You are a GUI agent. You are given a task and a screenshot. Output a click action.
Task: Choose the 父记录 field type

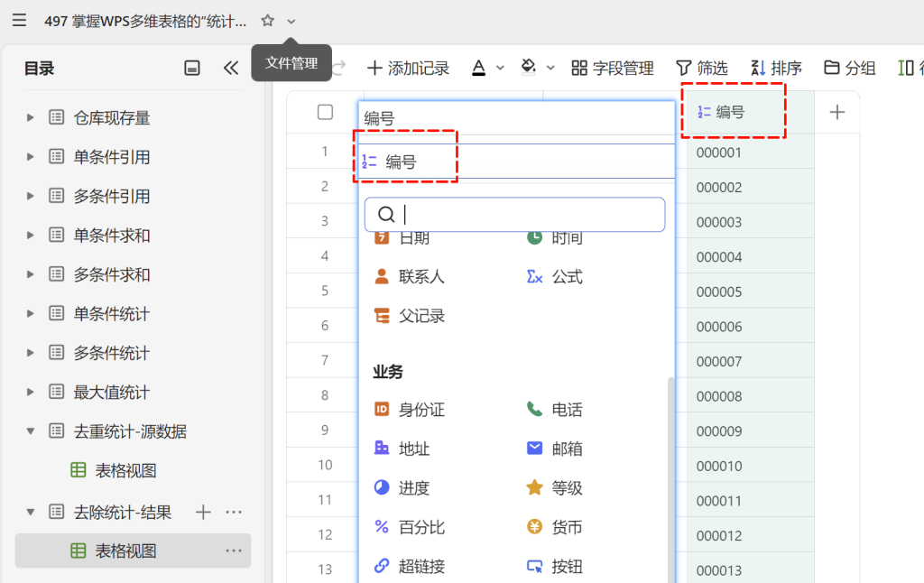[409, 316]
